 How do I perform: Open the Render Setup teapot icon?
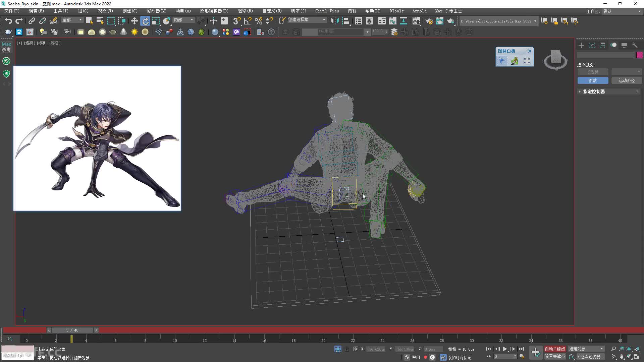tap(429, 21)
